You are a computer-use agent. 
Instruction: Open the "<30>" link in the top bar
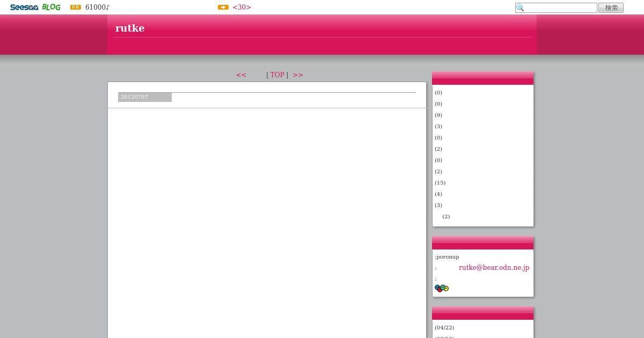tap(241, 8)
